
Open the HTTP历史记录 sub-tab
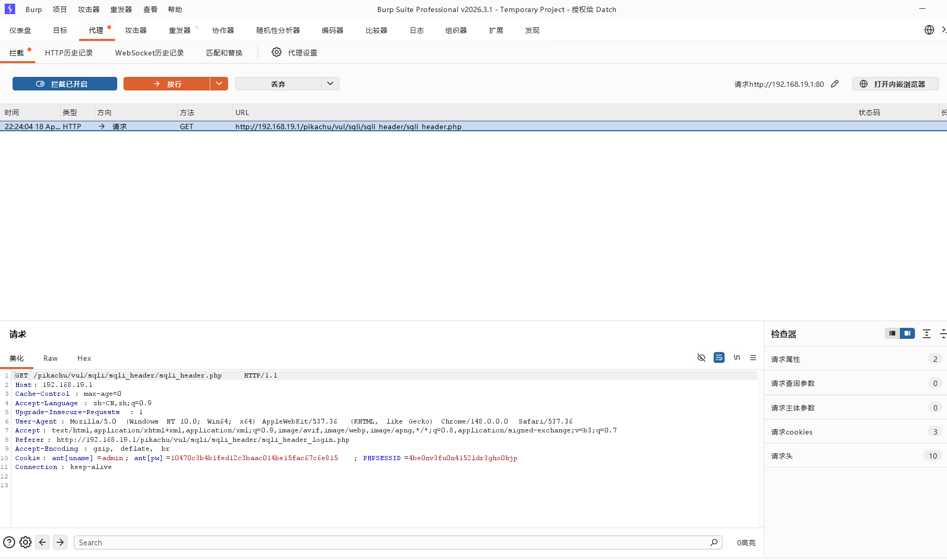pyautogui.click(x=69, y=53)
